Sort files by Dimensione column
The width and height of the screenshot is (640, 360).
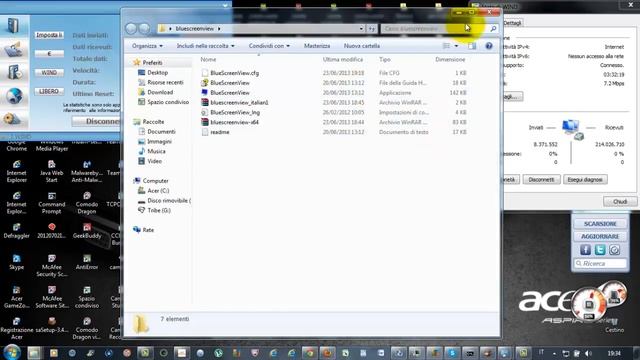coord(450,60)
